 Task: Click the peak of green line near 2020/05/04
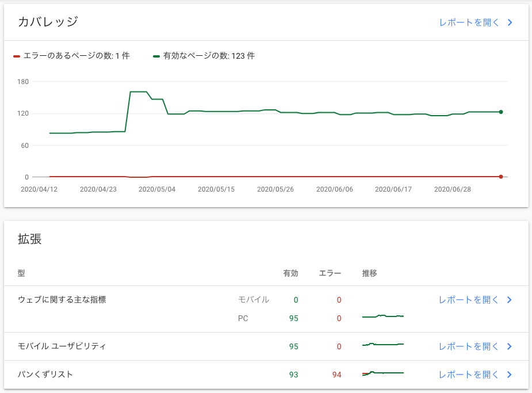pyautogui.click(x=139, y=91)
